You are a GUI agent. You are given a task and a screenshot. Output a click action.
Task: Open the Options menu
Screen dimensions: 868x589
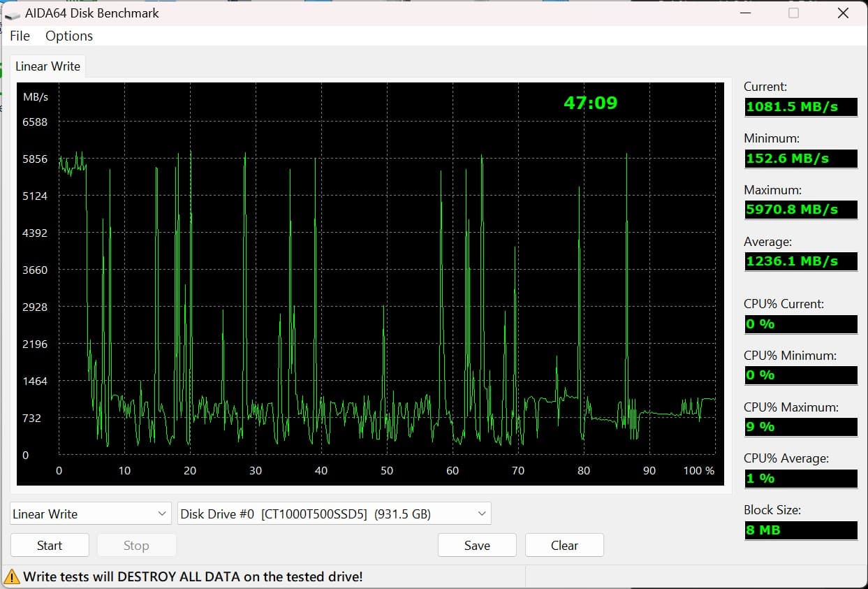click(69, 36)
